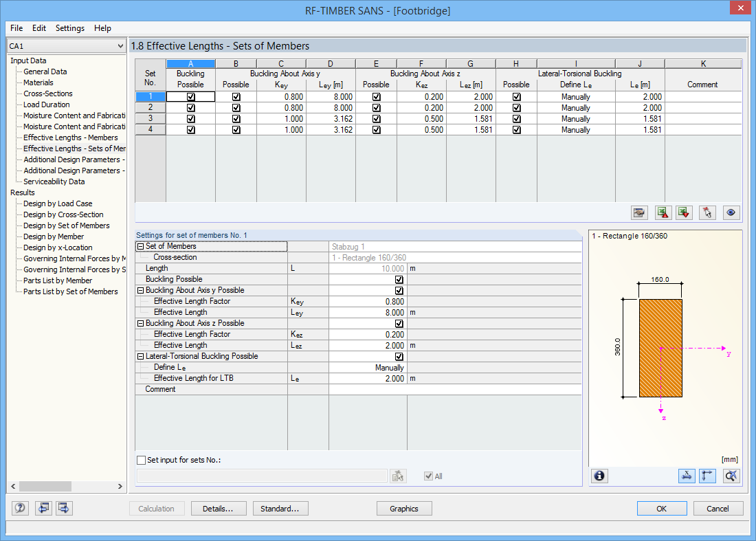Open the Settings menu
756x541 pixels.
69,28
